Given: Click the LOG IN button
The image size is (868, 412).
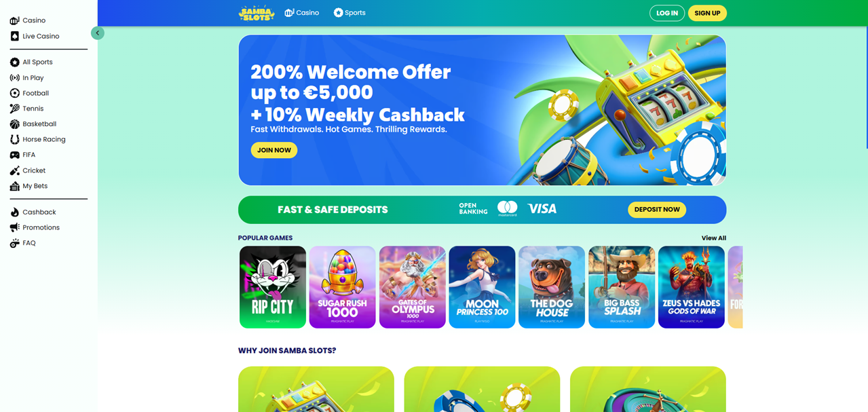Looking at the screenshot, I should click(667, 13).
